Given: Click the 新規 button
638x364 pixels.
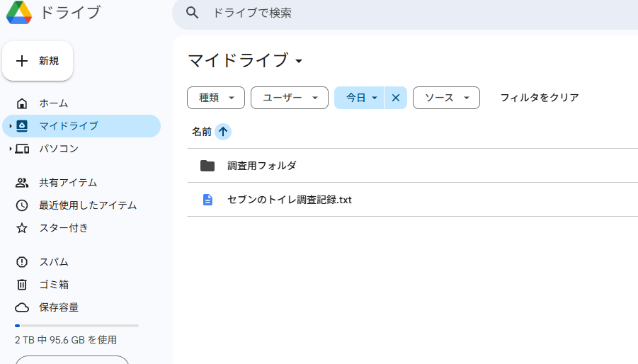Looking at the screenshot, I should pos(38,61).
